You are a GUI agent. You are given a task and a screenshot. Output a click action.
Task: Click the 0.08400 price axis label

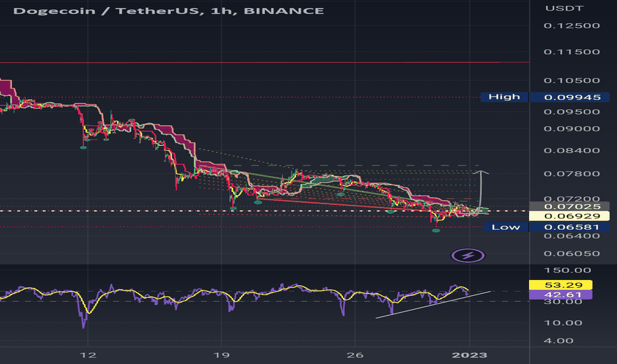click(572, 150)
